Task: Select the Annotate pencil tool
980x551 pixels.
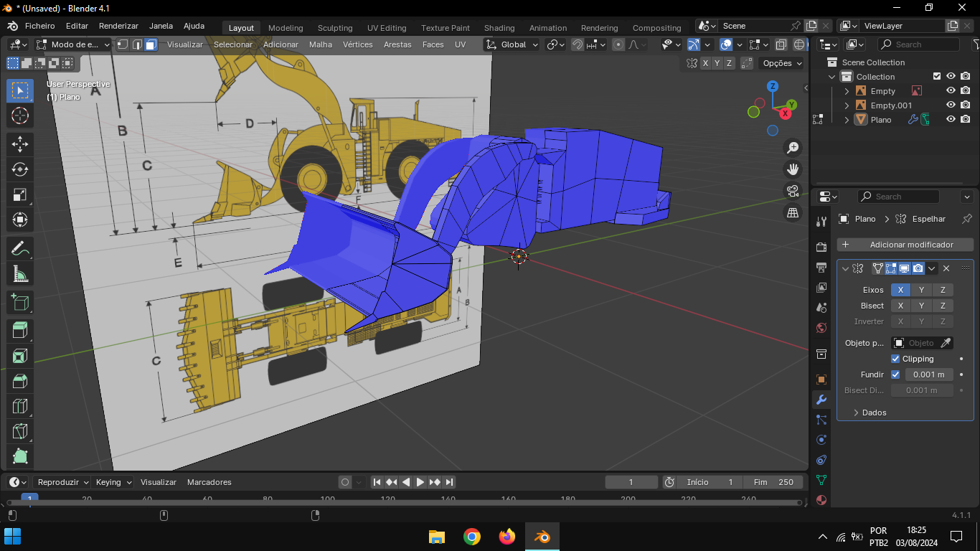Action: pyautogui.click(x=20, y=249)
